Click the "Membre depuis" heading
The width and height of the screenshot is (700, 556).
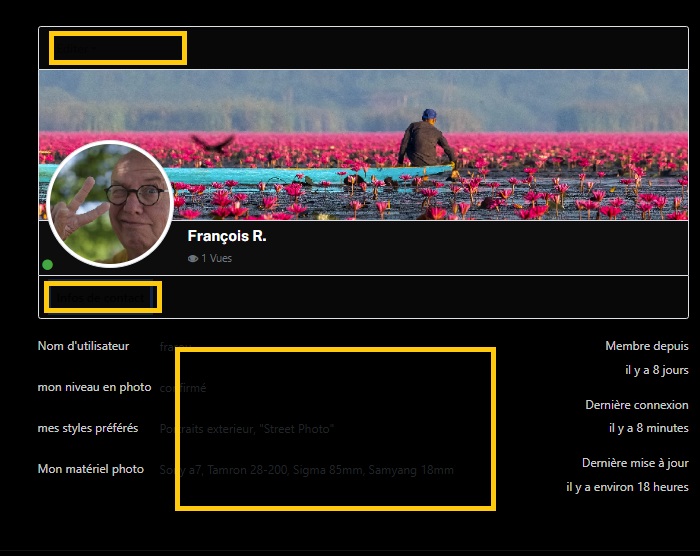pos(646,346)
